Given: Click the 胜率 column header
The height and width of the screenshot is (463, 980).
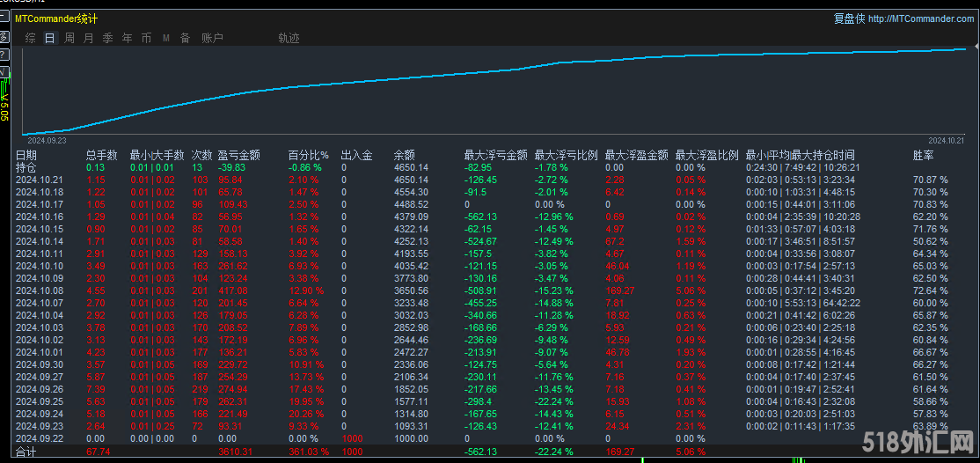Looking at the screenshot, I should click(924, 155).
